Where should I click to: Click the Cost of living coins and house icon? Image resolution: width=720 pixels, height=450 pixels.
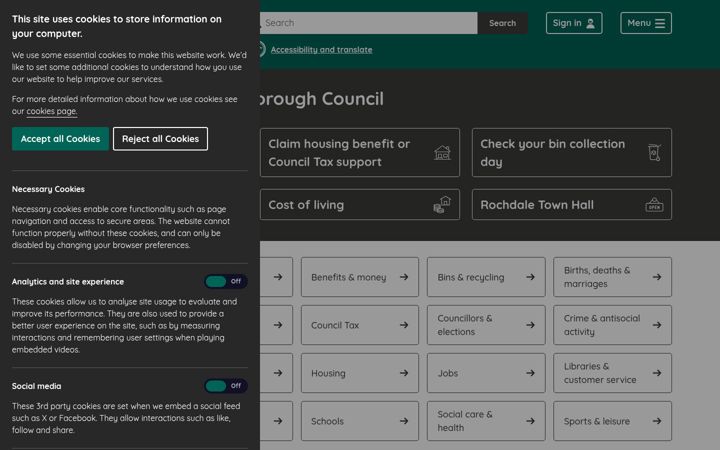coord(442,205)
